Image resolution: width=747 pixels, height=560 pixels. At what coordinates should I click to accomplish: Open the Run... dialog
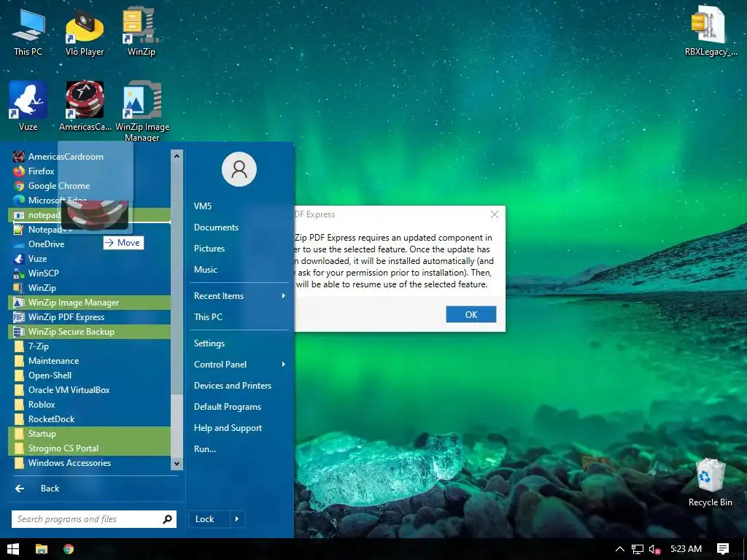coord(239,449)
